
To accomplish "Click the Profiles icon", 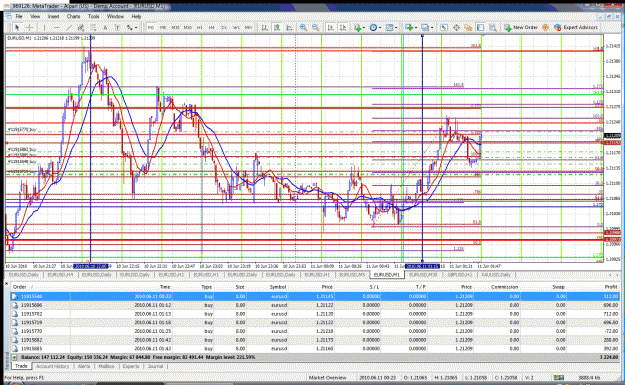I will click(x=425, y=28).
